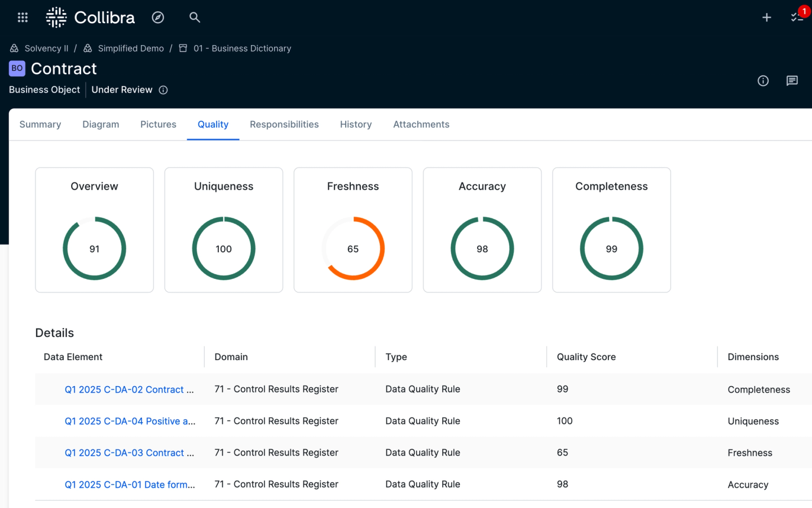Open Q1 2025 C-DA-01 Date form rule
The image size is (812, 508).
pyautogui.click(x=130, y=484)
